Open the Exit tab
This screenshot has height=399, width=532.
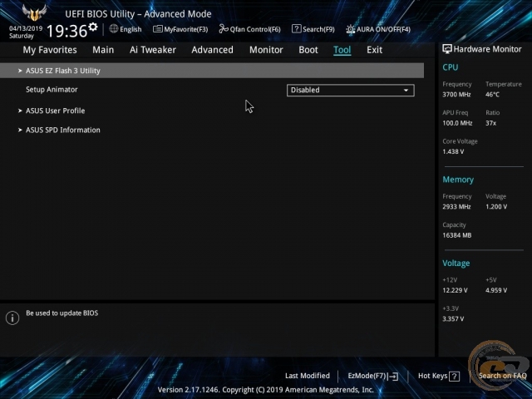click(374, 50)
